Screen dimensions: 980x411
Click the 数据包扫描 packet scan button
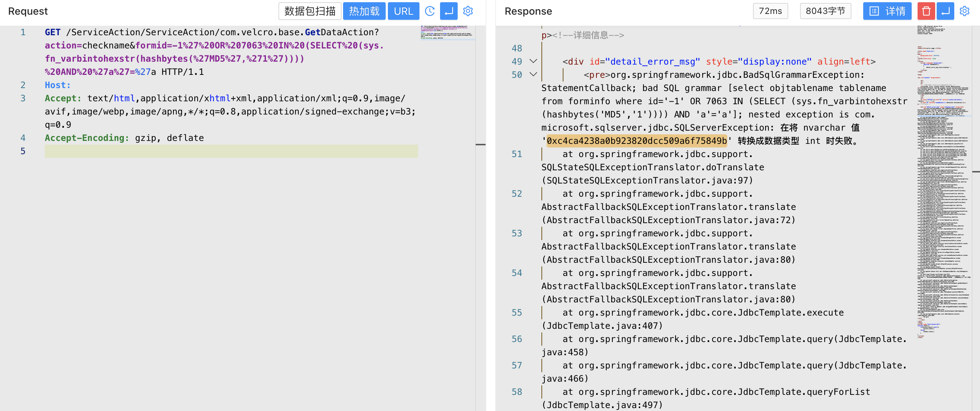[310, 11]
